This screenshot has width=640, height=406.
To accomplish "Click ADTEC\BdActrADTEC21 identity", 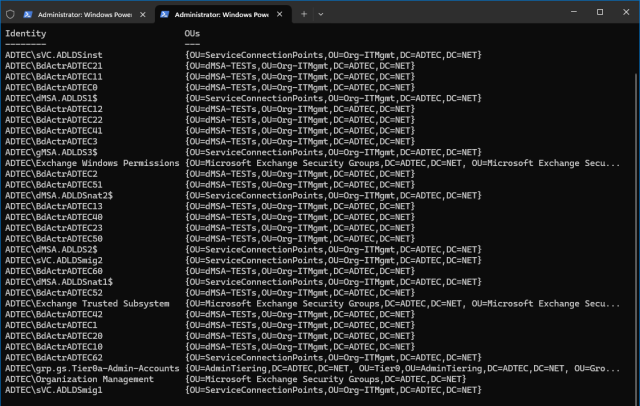I will coord(53,66).
